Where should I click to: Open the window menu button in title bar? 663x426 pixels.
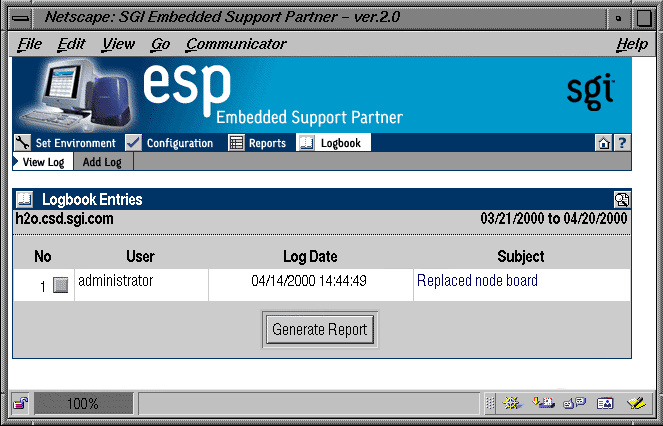click(20, 18)
